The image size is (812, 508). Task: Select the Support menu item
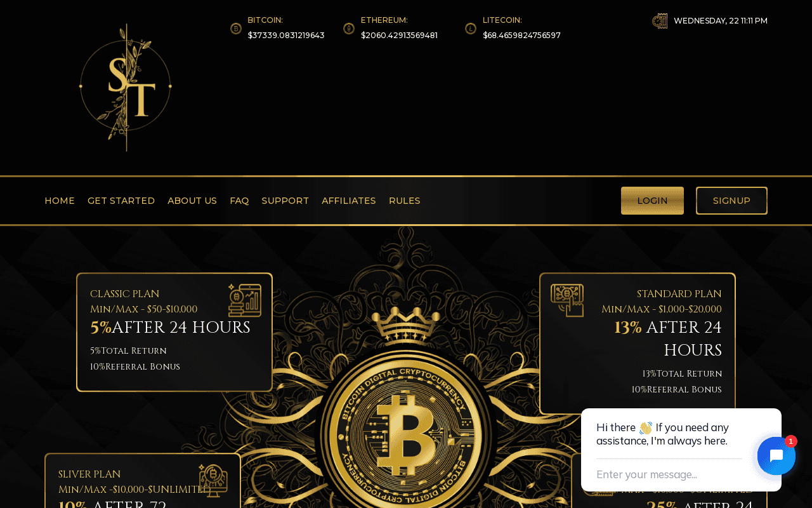click(285, 201)
